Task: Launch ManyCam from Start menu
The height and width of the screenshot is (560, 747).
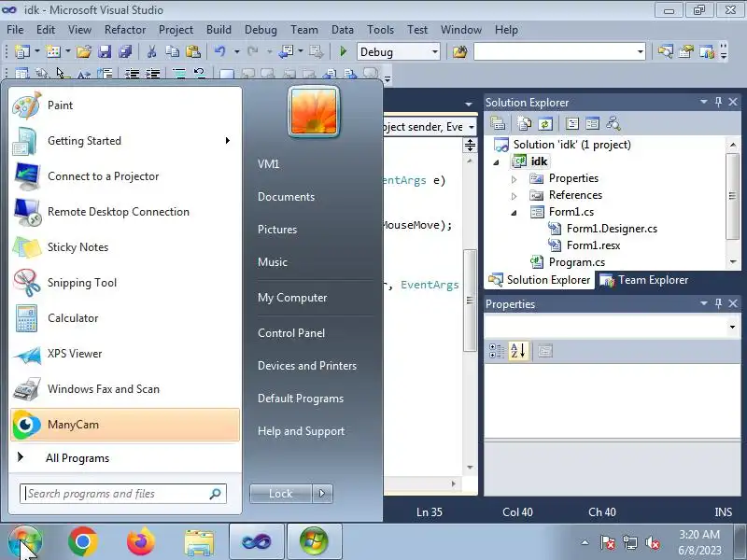Action: 125,425
